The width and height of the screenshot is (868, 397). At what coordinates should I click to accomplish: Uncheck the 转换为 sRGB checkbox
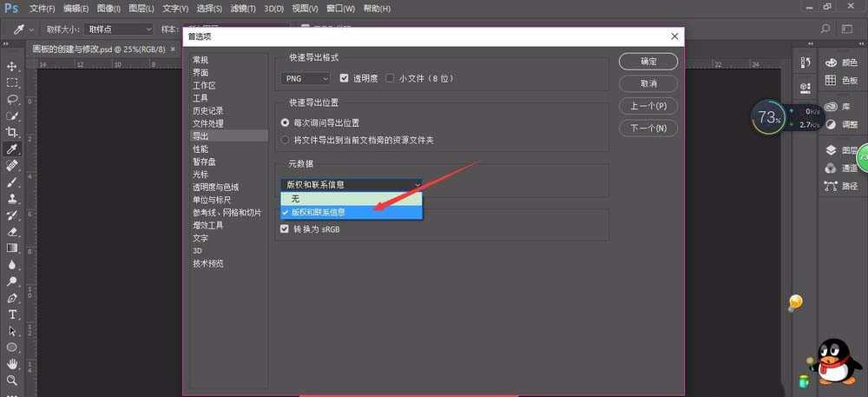coord(284,229)
